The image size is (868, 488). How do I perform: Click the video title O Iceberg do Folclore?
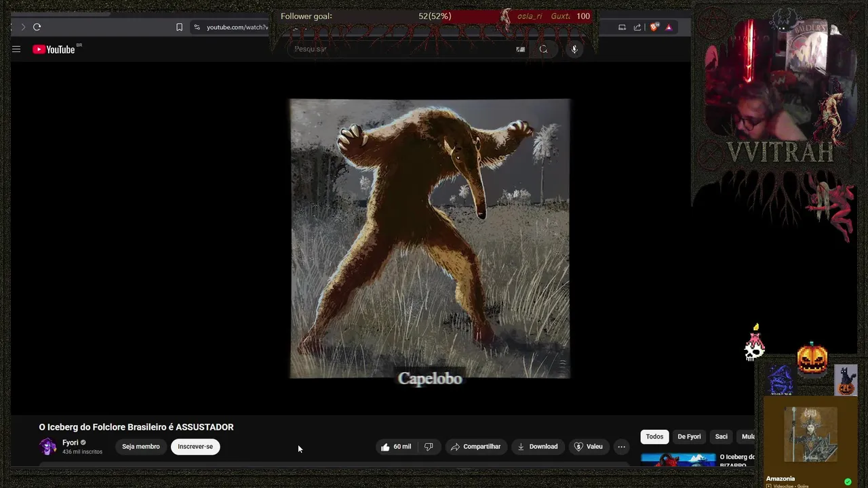click(x=136, y=427)
